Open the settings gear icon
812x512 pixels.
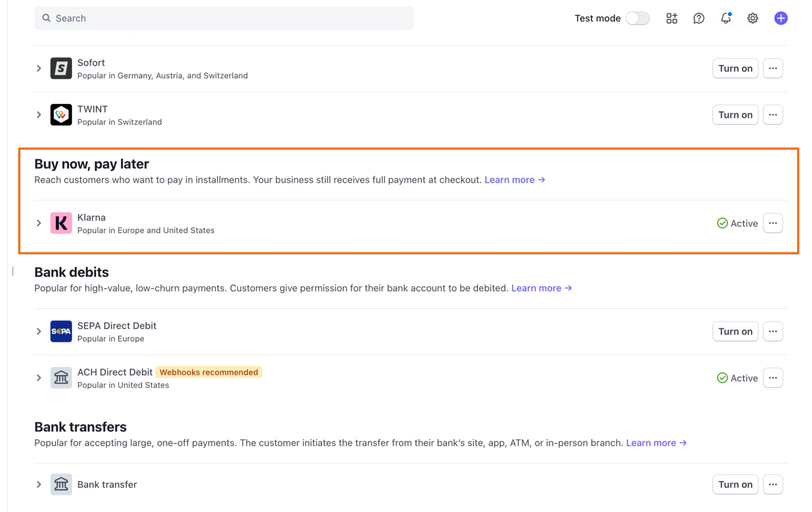[x=753, y=19]
